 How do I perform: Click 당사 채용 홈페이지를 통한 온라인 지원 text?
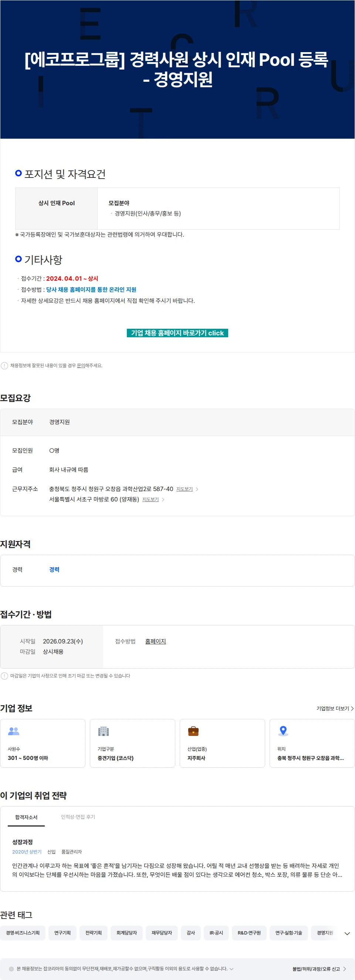click(91, 290)
